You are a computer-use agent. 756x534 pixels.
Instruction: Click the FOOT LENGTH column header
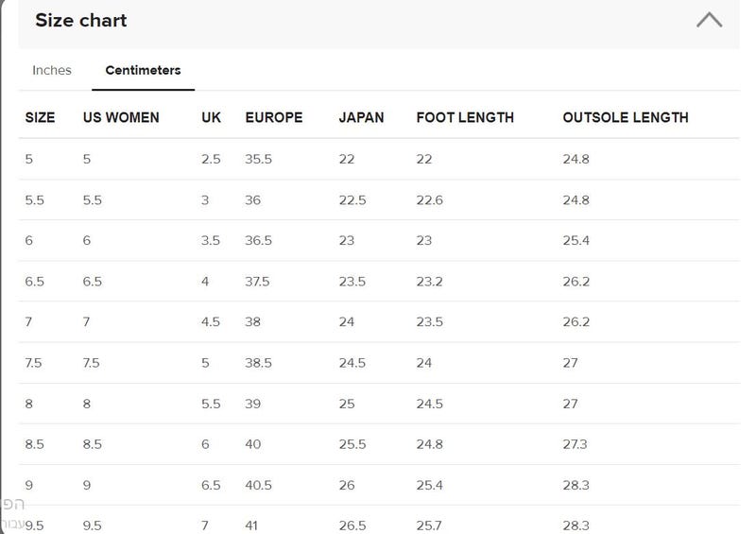pyautogui.click(x=465, y=117)
